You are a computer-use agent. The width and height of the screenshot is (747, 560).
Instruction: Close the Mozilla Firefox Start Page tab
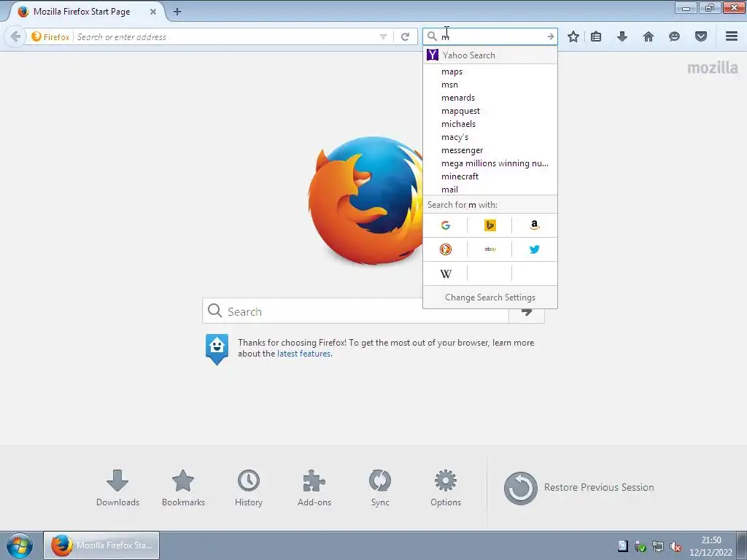coord(153,12)
